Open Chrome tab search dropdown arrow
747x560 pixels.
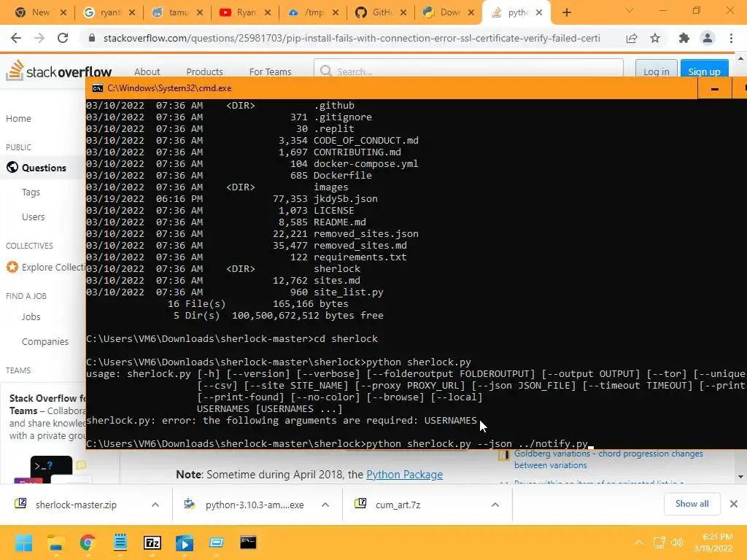click(630, 10)
